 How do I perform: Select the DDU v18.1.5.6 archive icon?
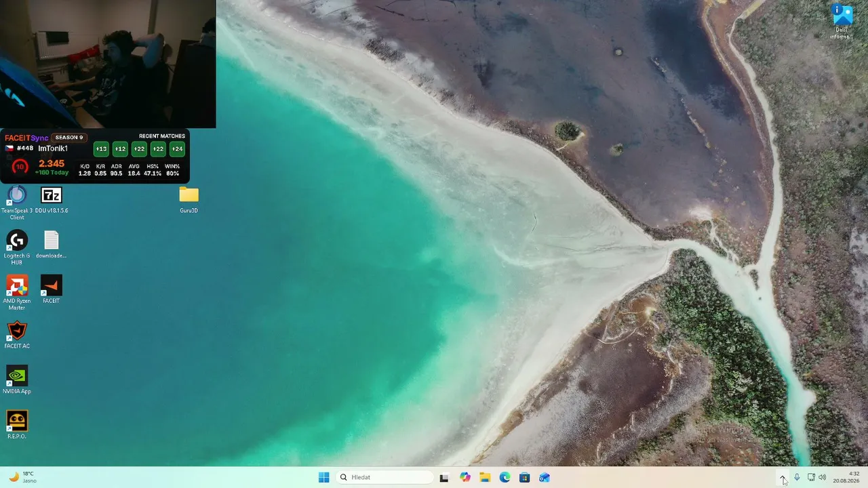[52, 201]
